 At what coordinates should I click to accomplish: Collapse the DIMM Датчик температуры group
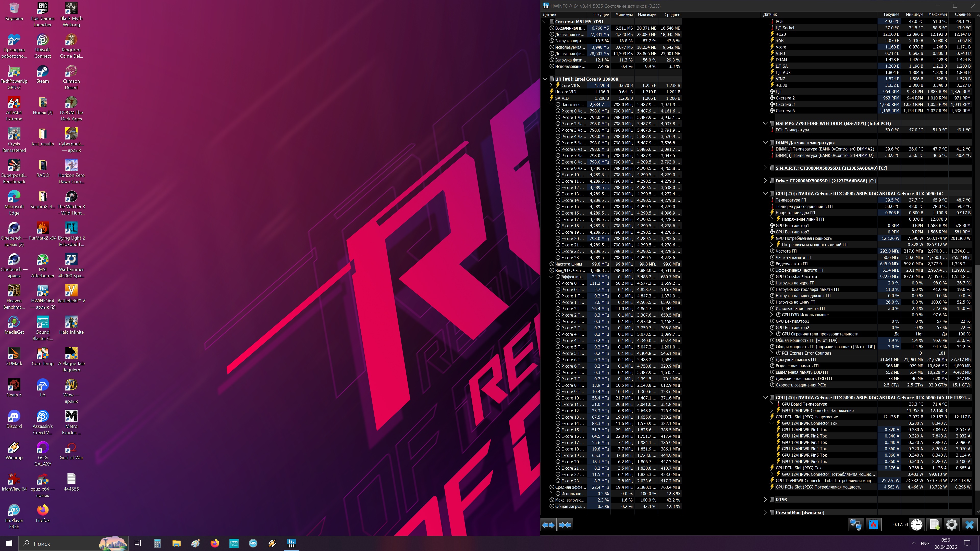pos(765,143)
